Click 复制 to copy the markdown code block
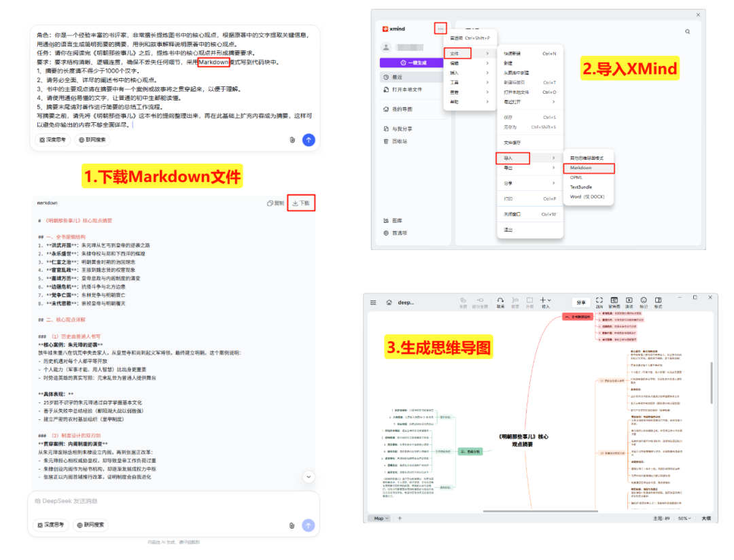 point(275,203)
